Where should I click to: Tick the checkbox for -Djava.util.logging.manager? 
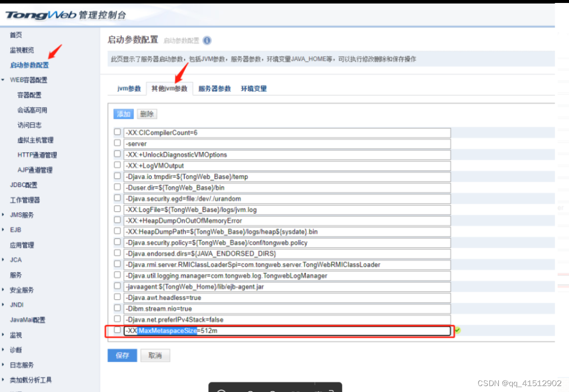(x=117, y=275)
